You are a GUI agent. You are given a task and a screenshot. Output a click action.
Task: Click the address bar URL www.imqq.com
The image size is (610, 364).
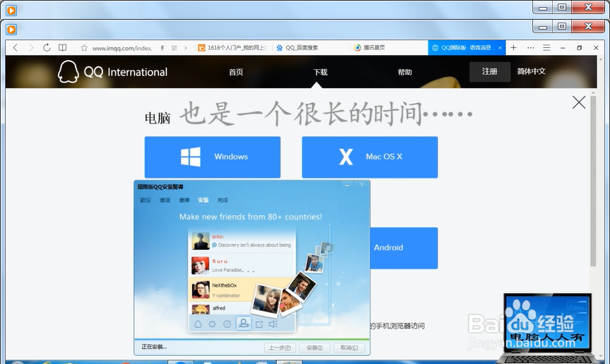pyautogui.click(x=121, y=48)
